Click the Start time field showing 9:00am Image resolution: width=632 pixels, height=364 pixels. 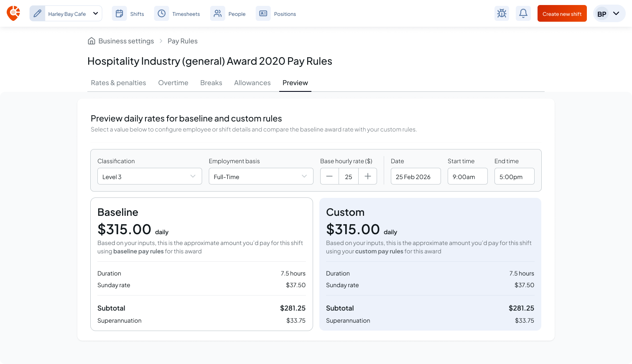(x=467, y=176)
